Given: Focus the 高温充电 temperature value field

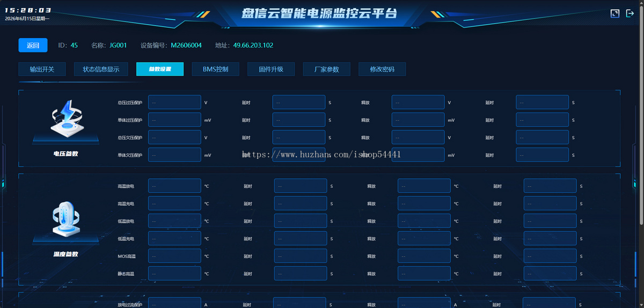Looking at the screenshot, I should point(174,203).
